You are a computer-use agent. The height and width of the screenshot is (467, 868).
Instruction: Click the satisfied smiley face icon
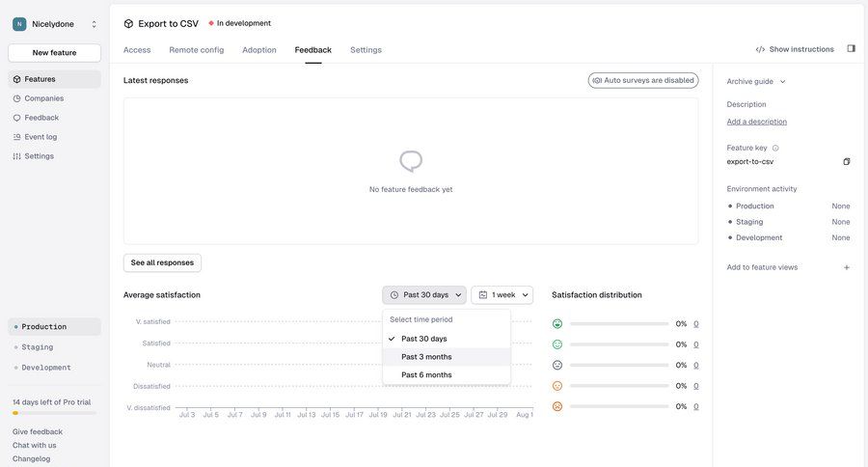click(557, 344)
